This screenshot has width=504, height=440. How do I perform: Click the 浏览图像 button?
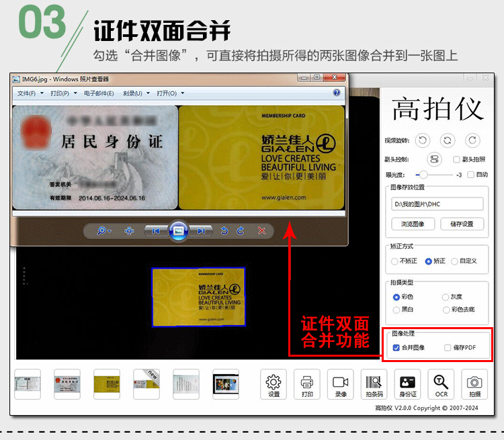(x=413, y=224)
